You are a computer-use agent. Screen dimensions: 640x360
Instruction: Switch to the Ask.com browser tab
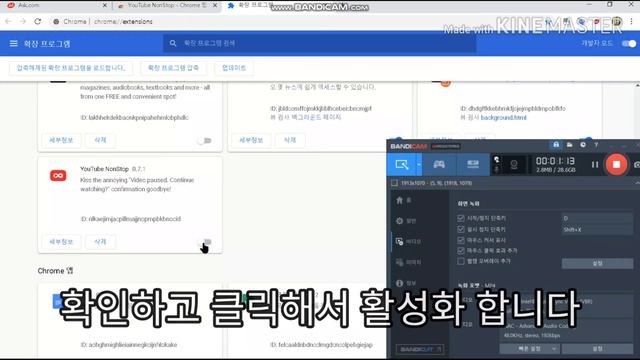click(53, 5)
